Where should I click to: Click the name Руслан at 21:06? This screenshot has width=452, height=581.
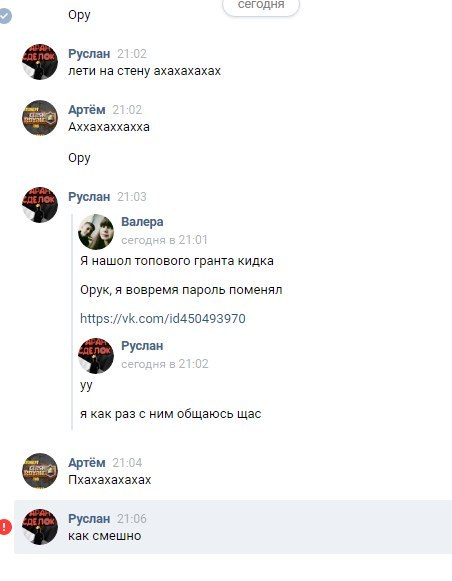(x=89, y=518)
